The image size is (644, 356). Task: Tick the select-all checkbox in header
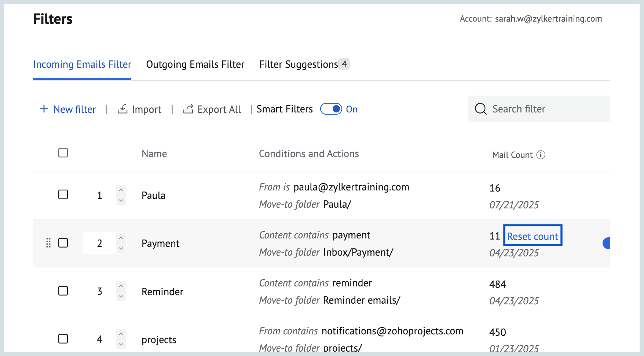coord(63,153)
